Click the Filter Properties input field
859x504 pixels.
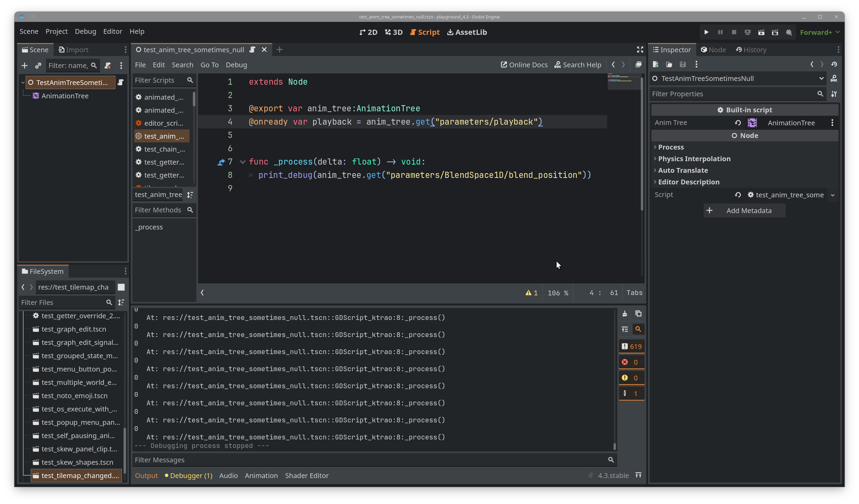tap(737, 94)
